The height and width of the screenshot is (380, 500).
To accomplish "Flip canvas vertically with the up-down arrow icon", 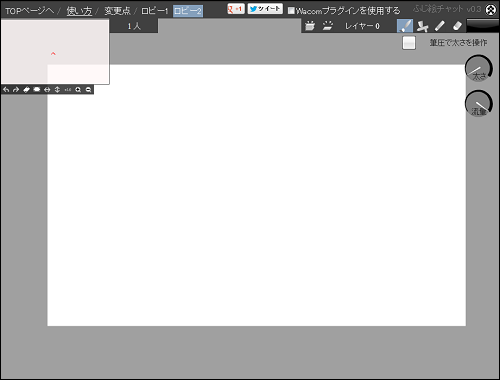I will coord(57,90).
